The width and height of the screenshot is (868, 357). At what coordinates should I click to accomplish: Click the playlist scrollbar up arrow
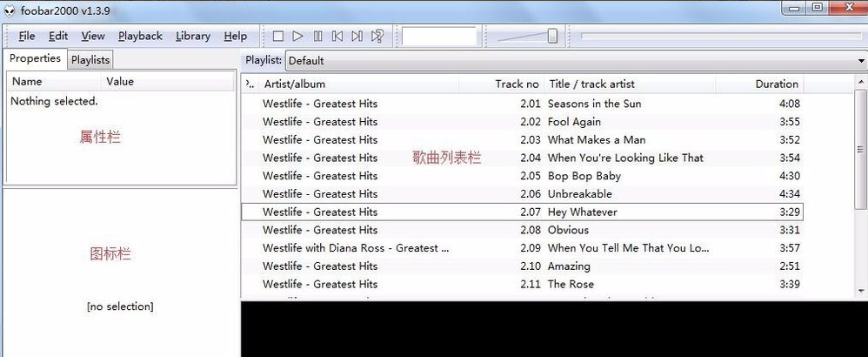[x=861, y=82]
